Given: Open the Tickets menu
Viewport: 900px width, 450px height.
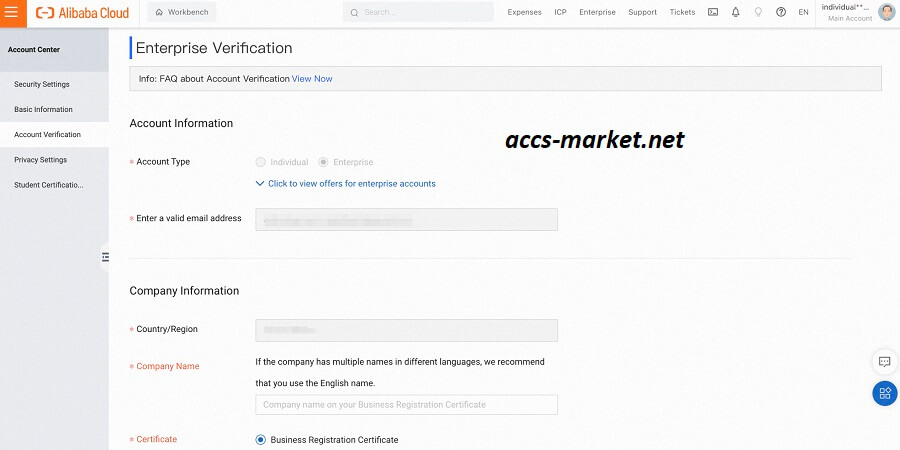Looking at the screenshot, I should [x=682, y=12].
